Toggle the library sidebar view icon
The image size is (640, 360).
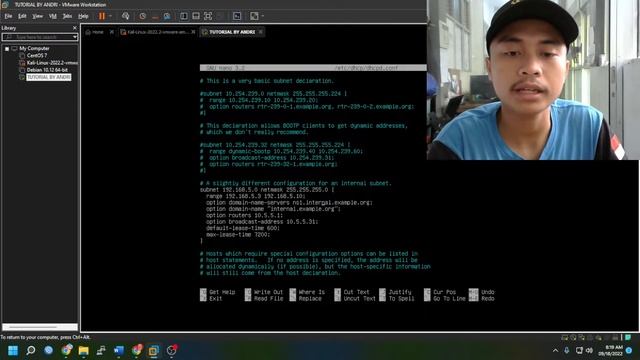(x=184, y=16)
